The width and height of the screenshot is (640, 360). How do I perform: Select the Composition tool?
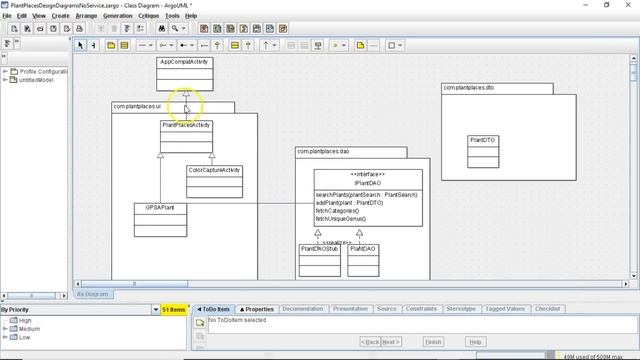click(x=183, y=45)
